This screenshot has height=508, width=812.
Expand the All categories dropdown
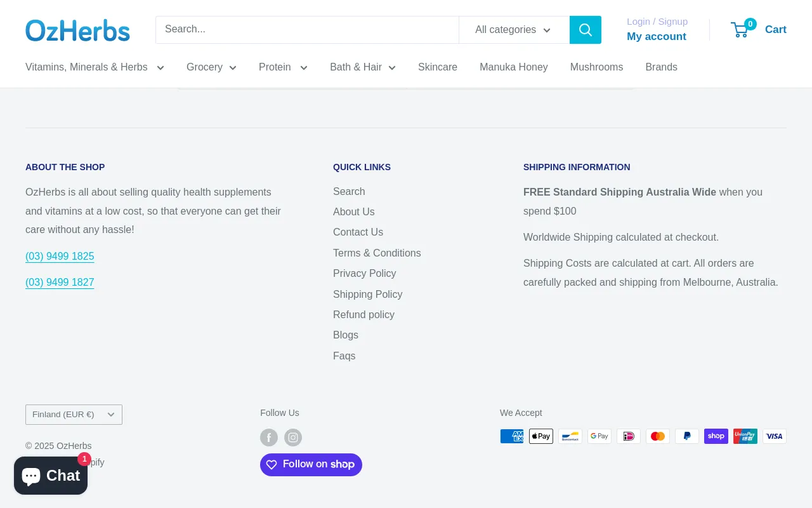point(513,30)
